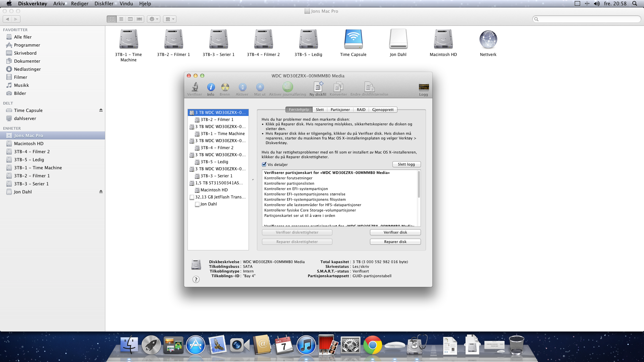This screenshot has width=644, height=362.
Task: Click the Aktiver mount icon
Action: [242, 89]
